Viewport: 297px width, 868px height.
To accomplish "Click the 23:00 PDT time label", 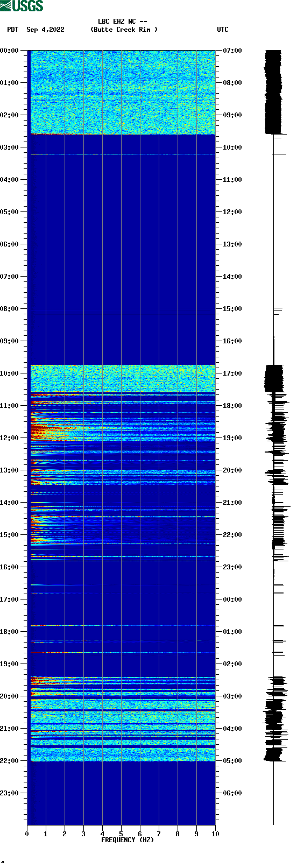I will (x=10, y=793).
